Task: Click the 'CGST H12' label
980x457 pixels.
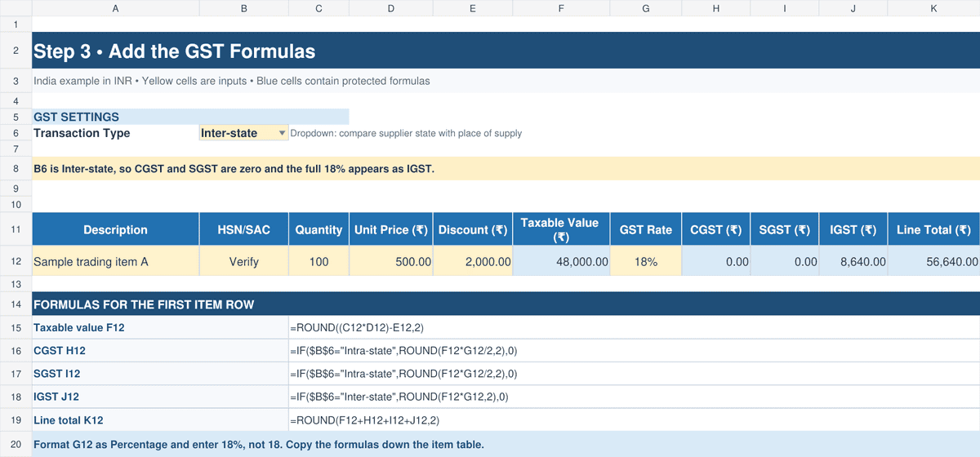Action: 60,351
